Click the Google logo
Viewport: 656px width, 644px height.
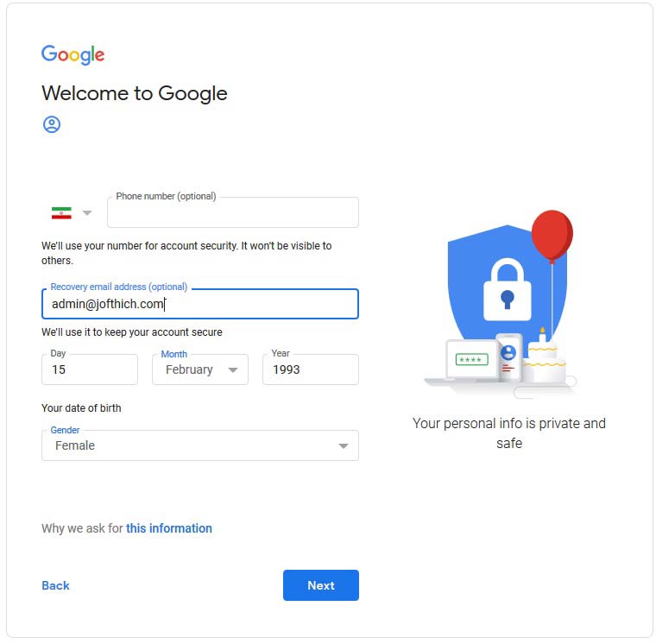pos(73,54)
